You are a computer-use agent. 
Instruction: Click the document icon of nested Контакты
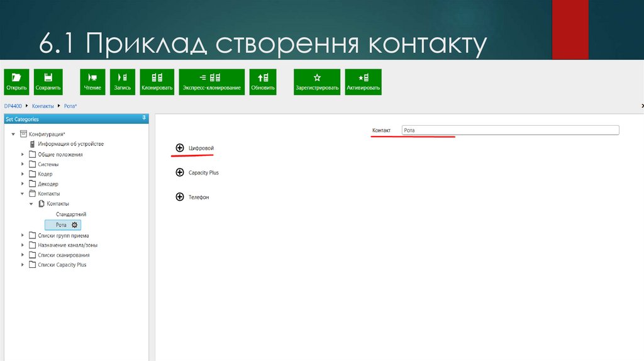click(x=42, y=204)
